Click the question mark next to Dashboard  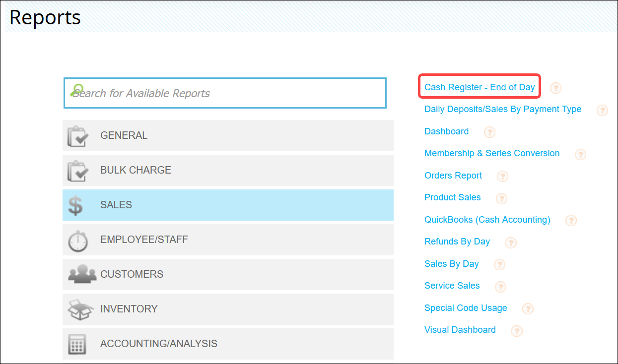pyautogui.click(x=489, y=132)
